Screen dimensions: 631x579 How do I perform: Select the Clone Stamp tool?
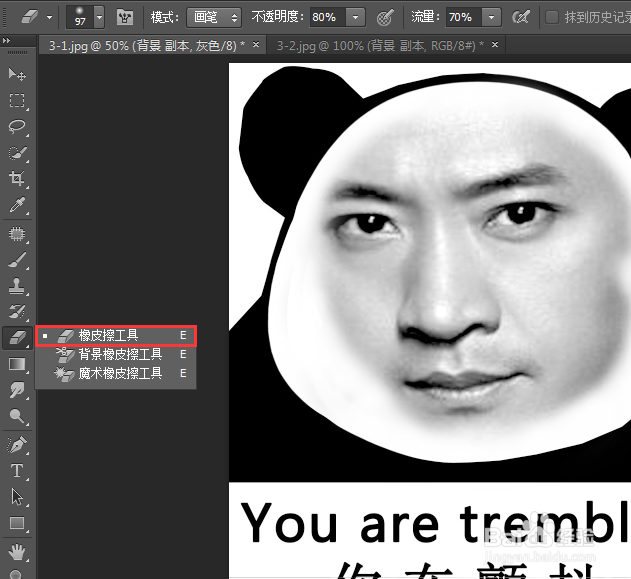(17, 286)
